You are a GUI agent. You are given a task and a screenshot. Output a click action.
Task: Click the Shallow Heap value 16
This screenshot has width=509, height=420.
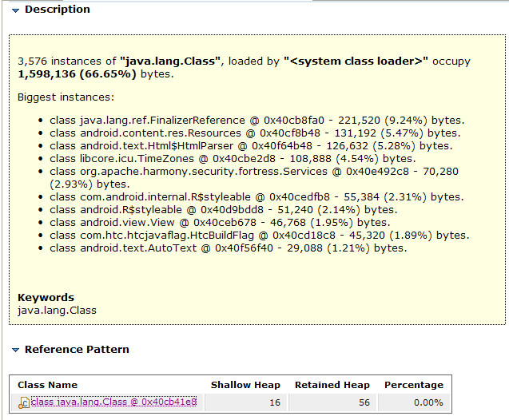click(275, 402)
